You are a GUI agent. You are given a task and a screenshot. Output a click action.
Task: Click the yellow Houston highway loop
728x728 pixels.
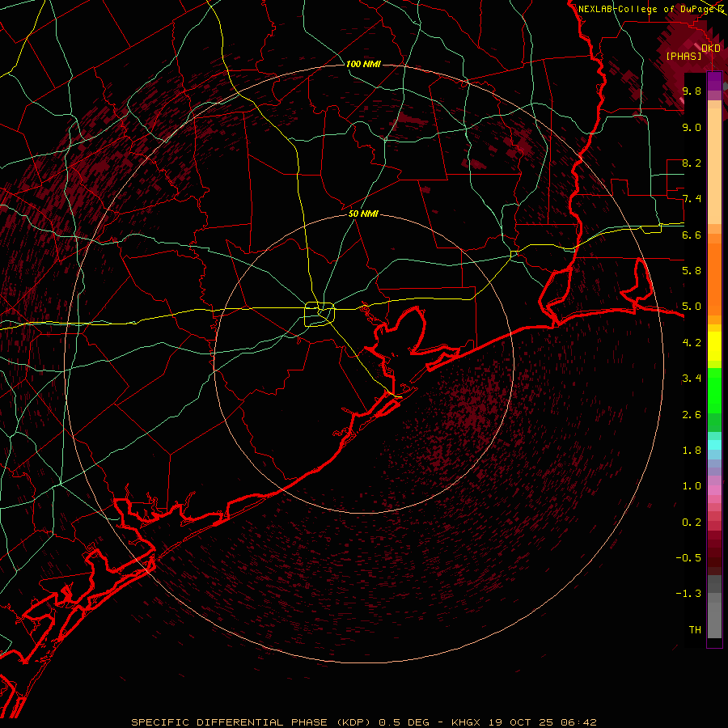click(320, 314)
